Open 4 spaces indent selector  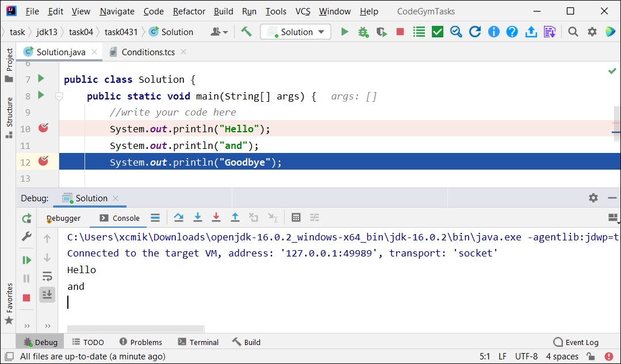562,356
